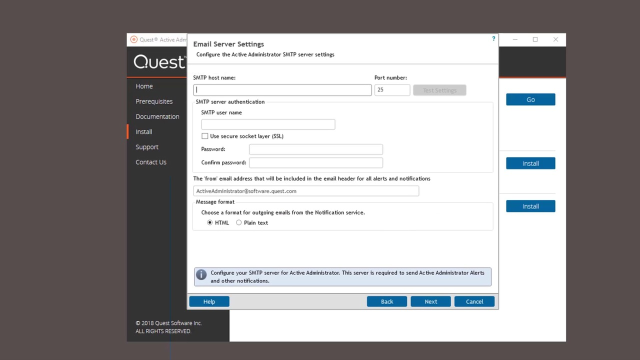This screenshot has height=360, width=640.
Task: Click the upper Install button in installer window
Action: pyautogui.click(x=530, y=163)
